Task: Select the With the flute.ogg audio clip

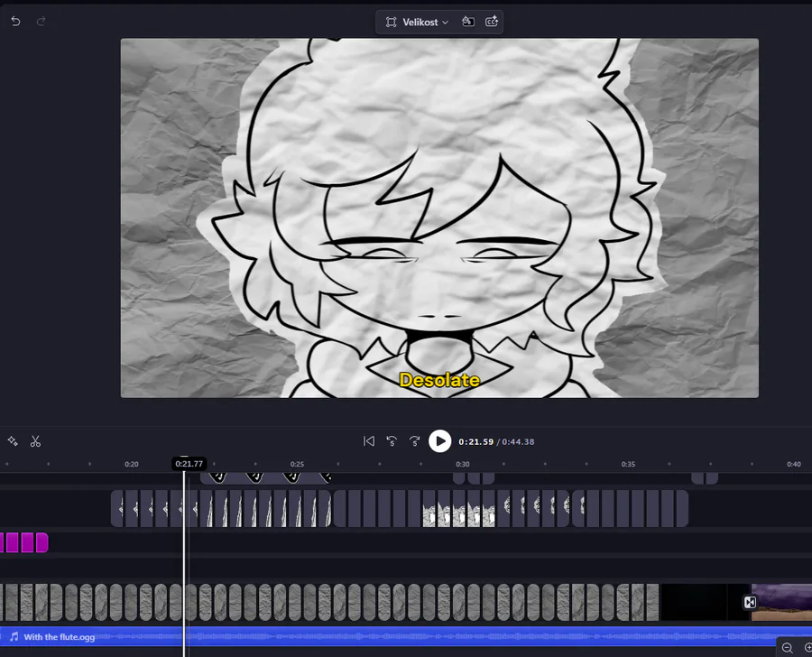Action: coord(406,637)
